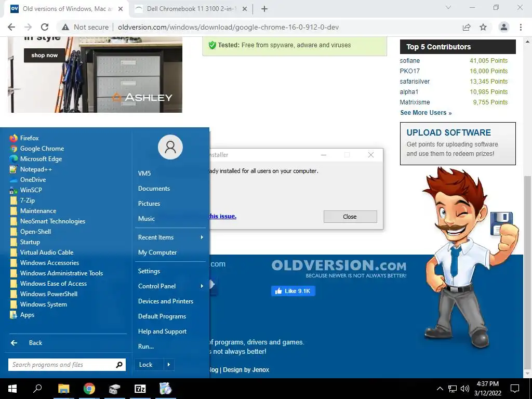Open a new Chrome tab
This screenshot has height=399, width=532.
pos(264,9)
